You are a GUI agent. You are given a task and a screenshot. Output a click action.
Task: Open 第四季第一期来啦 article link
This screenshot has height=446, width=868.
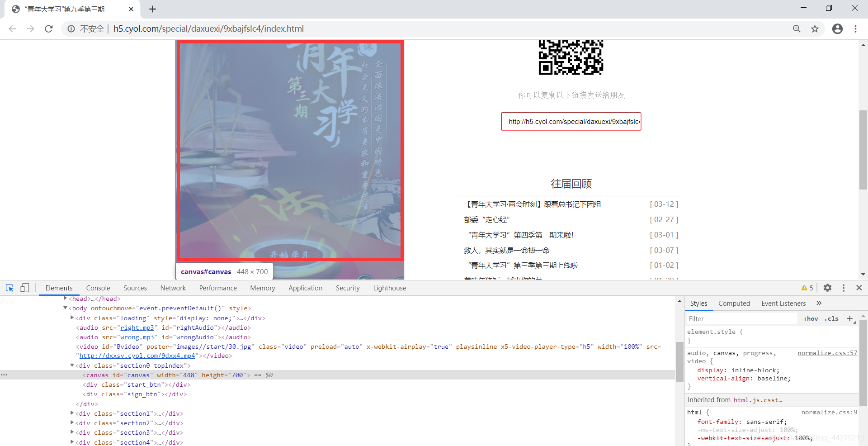[x=520, y=235]
